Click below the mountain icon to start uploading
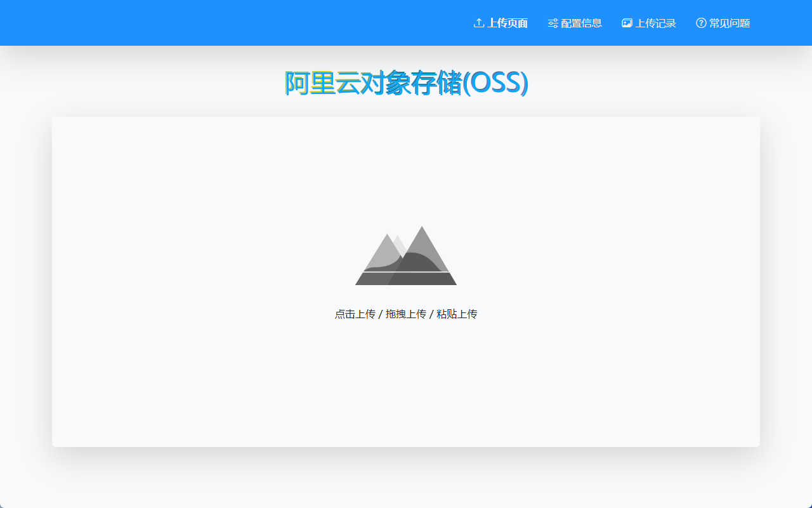 (406, 313)
